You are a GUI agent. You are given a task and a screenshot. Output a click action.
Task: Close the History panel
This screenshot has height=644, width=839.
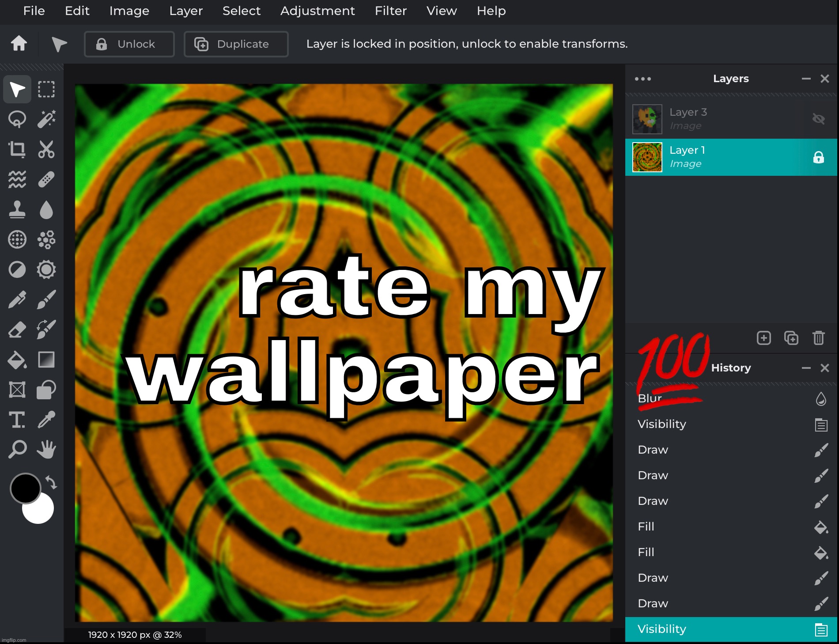(825, 368)
